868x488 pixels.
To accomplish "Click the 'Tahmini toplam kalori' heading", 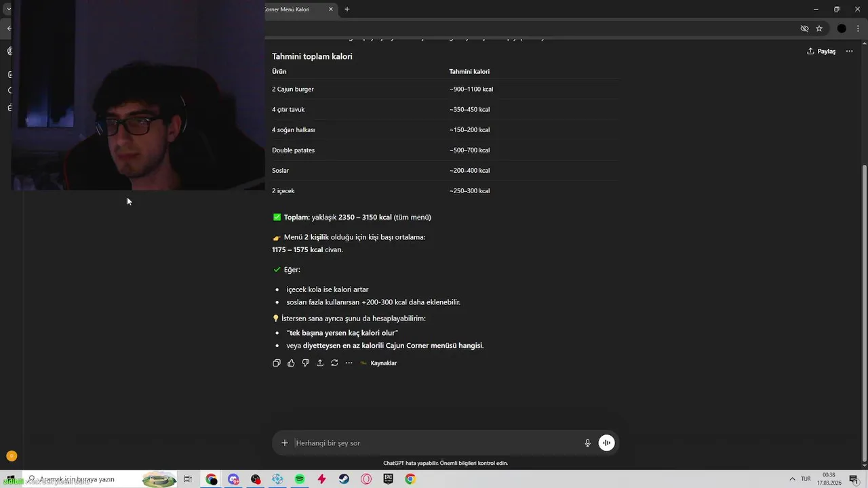I will click(312, 57).
